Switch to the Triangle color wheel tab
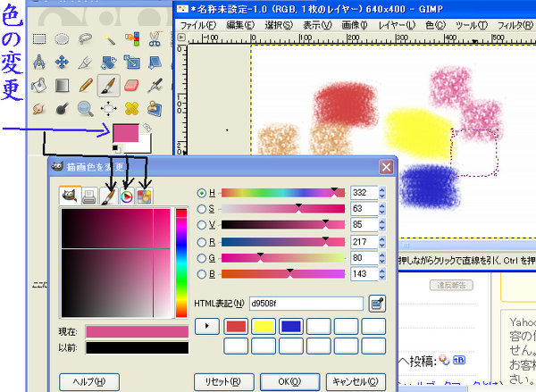Viewport: 536px width, 392px height. (127, 196)
